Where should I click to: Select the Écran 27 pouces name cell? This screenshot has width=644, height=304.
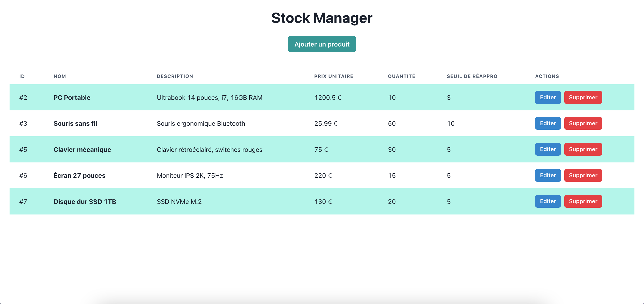coord(79,176)
